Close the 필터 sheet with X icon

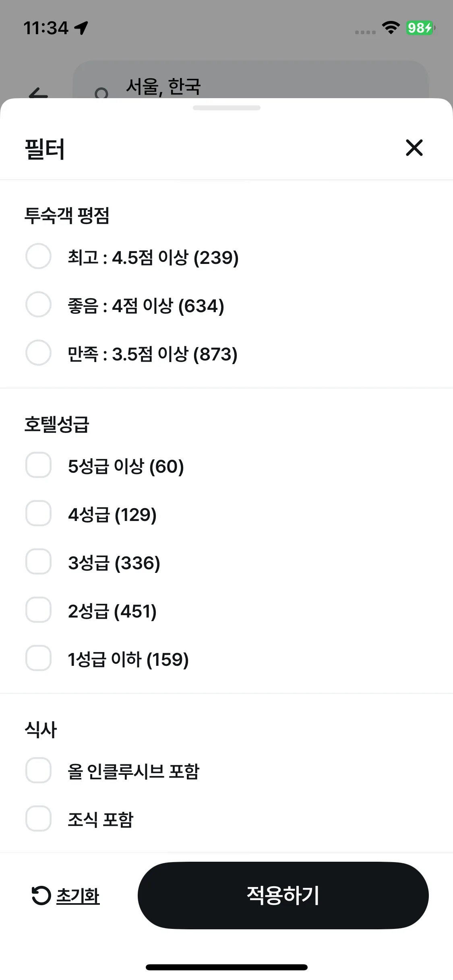414,148
